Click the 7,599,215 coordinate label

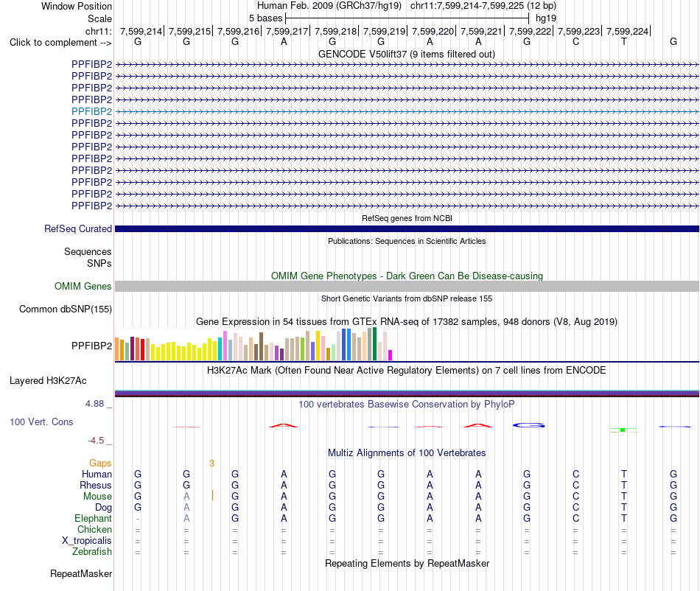[189, 31]
